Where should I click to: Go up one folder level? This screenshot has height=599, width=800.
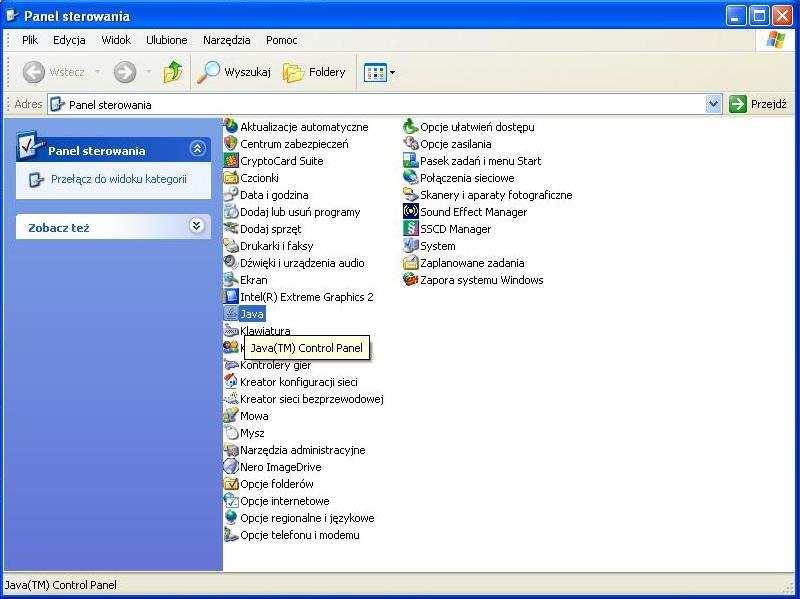coord(173,72)
